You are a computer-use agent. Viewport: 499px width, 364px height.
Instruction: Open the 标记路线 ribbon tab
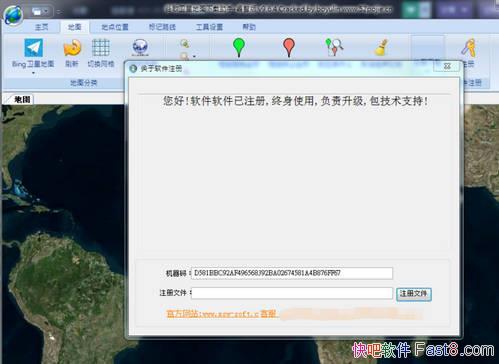pos(162,27)
